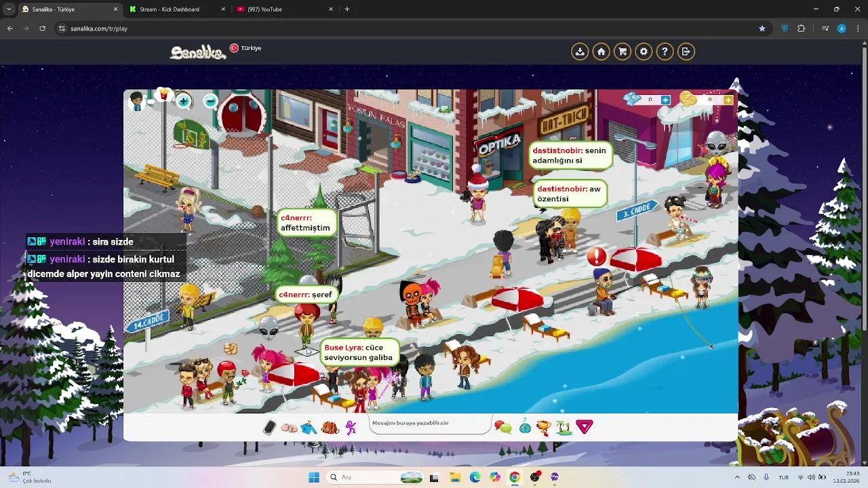Open the palm island icon
This screenshot has height=488, width=868.
point(563,427)
